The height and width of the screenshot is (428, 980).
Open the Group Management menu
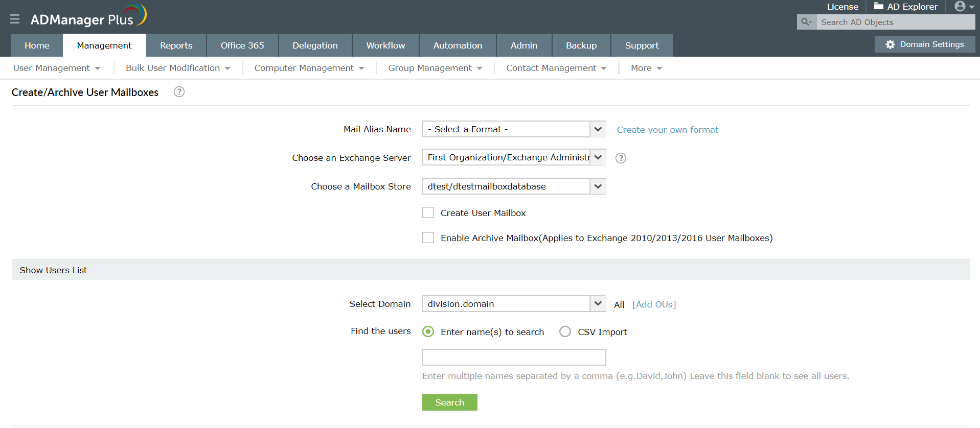coord(435,68)
